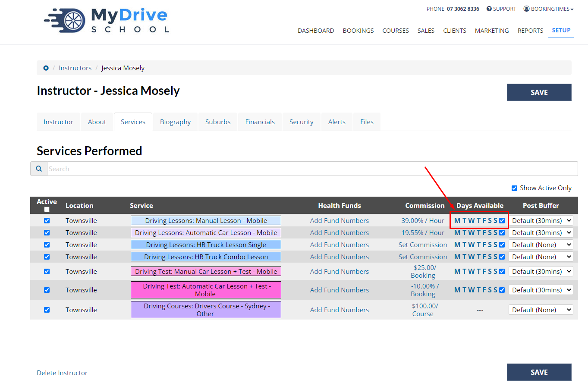This screenshot has width=588, height=392.
Task: Open the Instructors breadcrumb link
Action: tap(75, 68)
